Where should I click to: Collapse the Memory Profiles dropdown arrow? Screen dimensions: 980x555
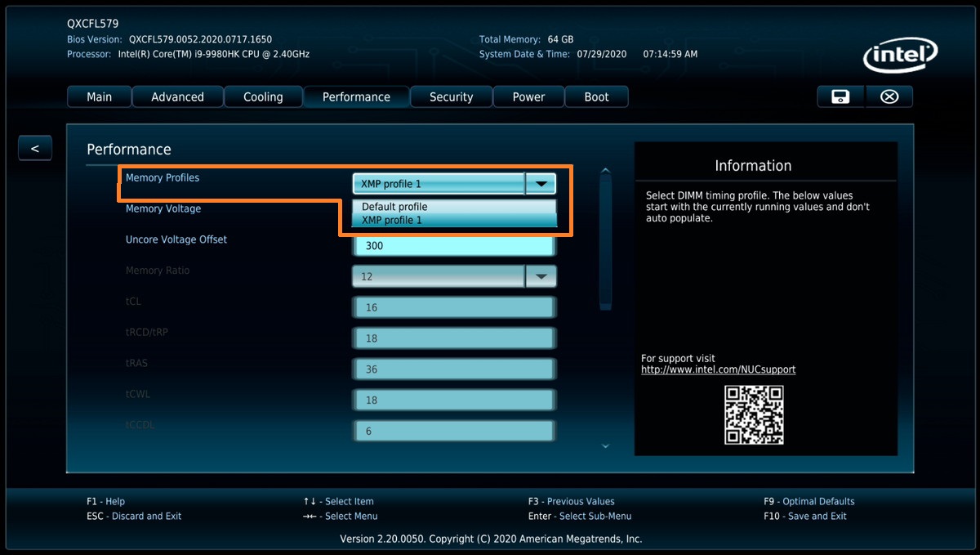(541, 184)
